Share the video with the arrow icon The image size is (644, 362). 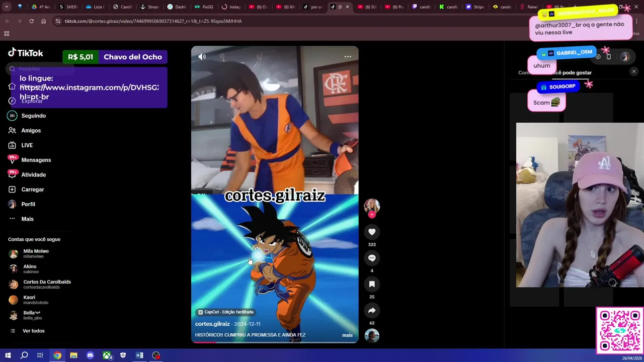[372, 310]
